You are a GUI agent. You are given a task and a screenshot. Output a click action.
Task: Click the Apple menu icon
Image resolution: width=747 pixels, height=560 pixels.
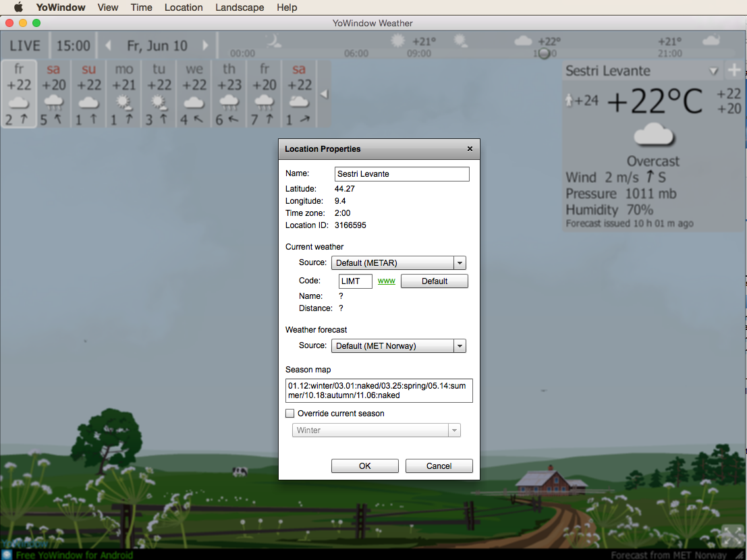tap(18, 7)
